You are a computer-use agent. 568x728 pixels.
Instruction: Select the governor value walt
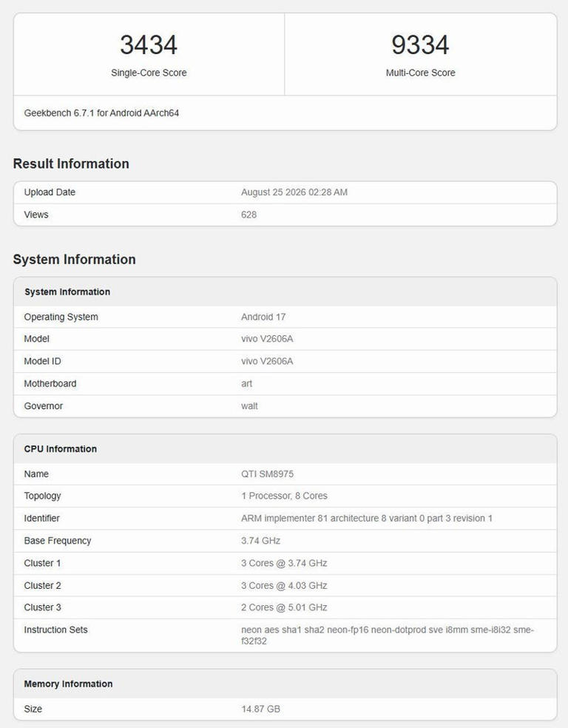[x=249, y=405]
